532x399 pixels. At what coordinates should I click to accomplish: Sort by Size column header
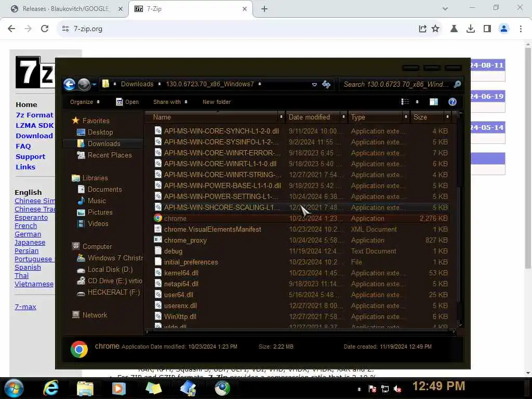click(x=427, y=117)
